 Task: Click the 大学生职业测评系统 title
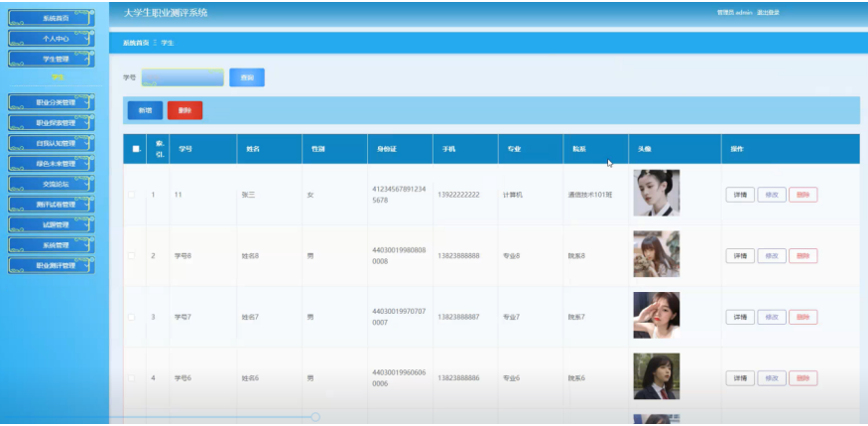166,13
